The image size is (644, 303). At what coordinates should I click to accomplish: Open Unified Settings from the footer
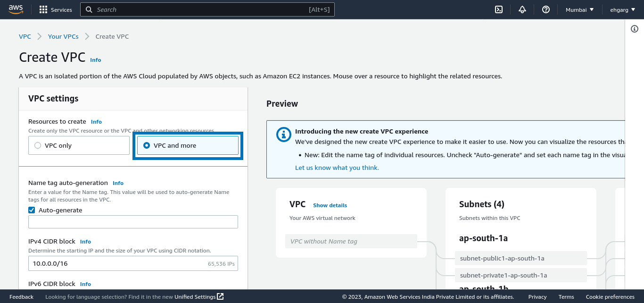(195, 297)
